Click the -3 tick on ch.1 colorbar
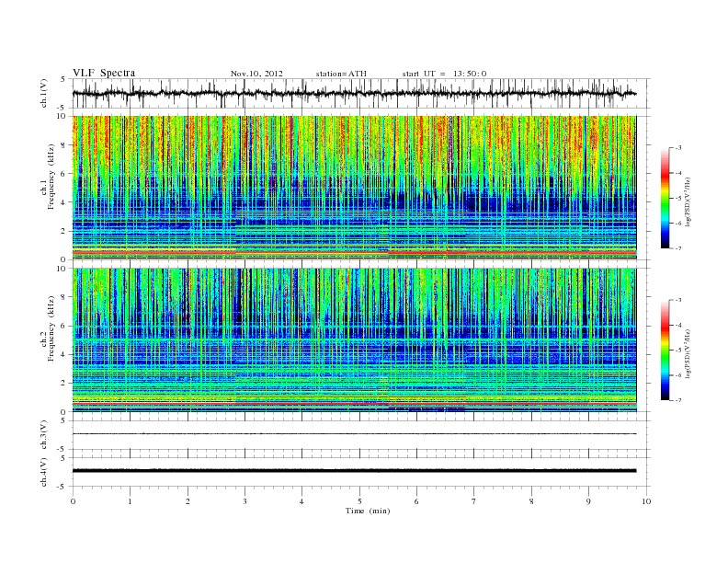The height and width of the screenshot is (563, 728). coord(677,148)
